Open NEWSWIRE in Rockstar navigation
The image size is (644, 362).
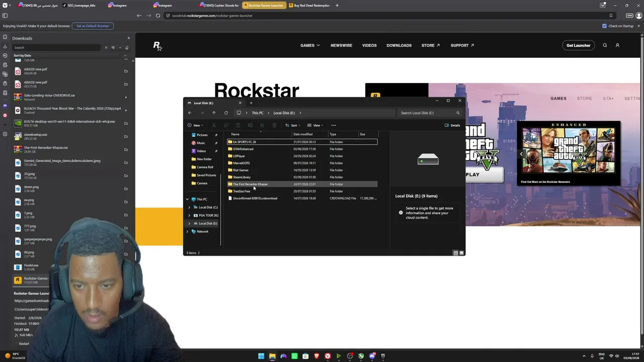[x=341, y=45]
